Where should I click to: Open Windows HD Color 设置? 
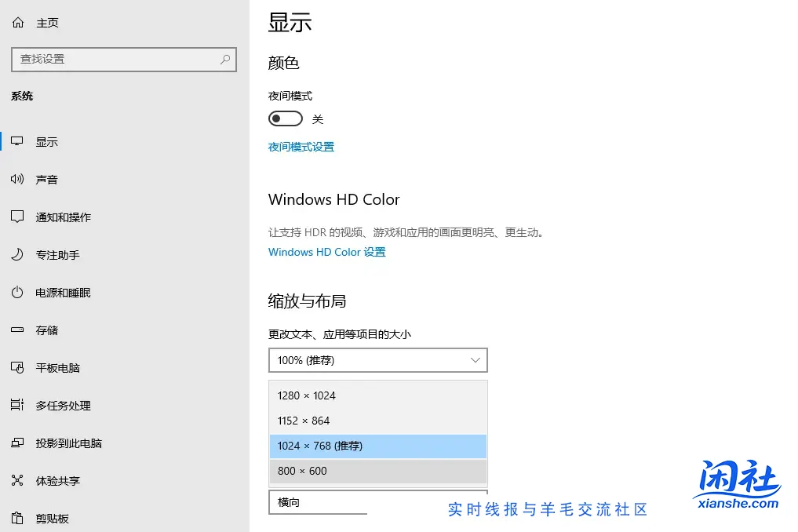pos(326,251)
